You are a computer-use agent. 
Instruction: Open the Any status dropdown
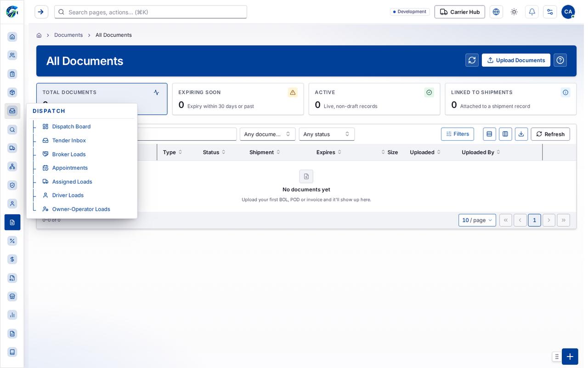click(x=327, y=134)
